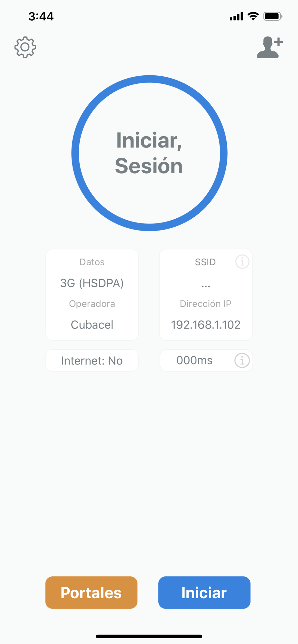The height and width of the screenshot is (644, 298).
Task: Tap the home indicator bar
Action: click(149, 636)
